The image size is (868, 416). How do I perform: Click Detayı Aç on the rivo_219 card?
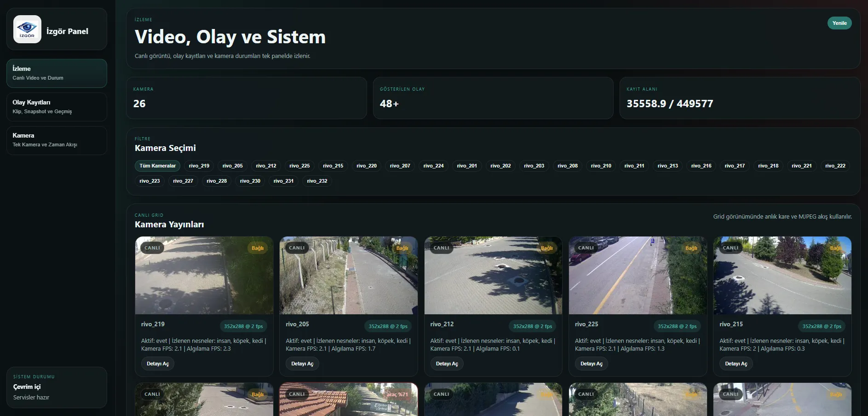point(158,364)
